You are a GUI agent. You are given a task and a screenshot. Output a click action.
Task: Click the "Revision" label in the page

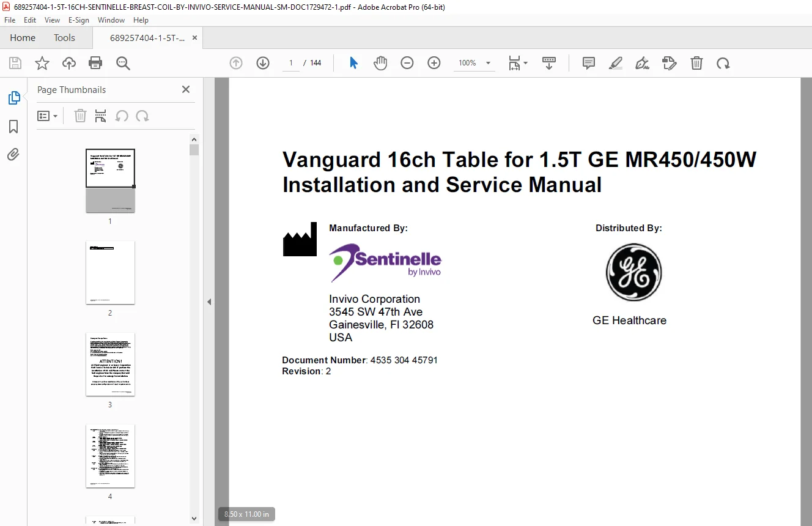tap(301, 371)
